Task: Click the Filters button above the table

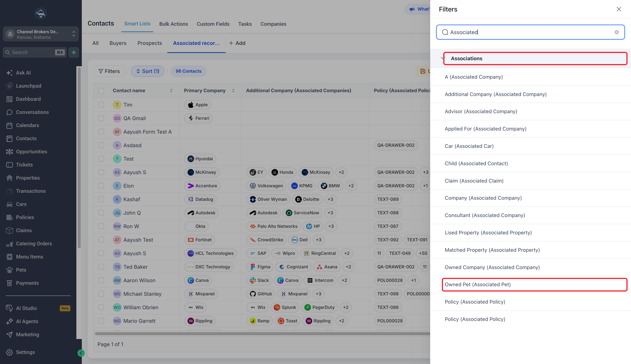Action: click(x=109, y=71)
